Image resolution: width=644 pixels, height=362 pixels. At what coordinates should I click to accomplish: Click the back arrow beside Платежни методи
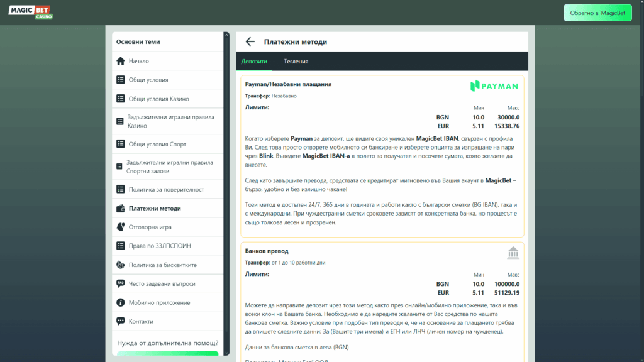[250, 41]
